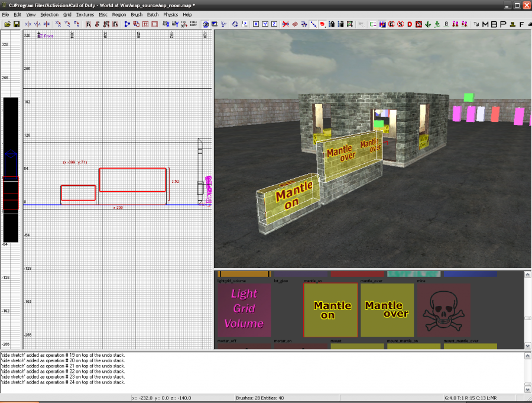
Task: Click the large M toolbar icon
Action: click(485, 24)
